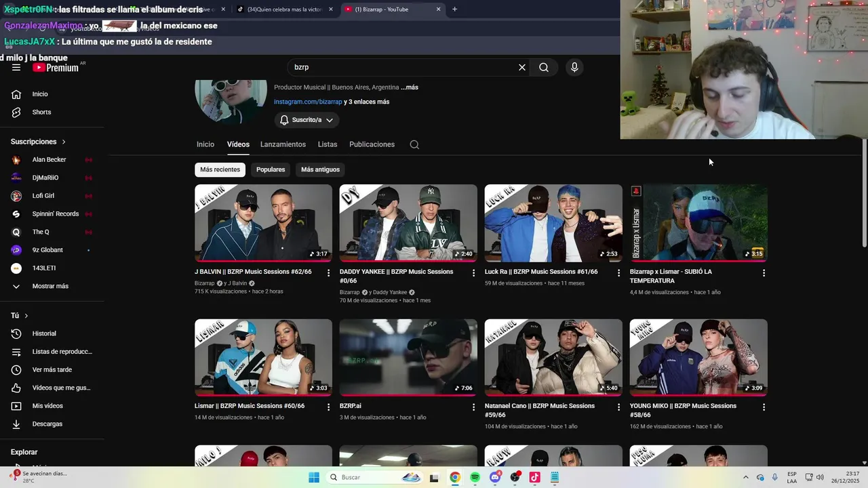Screen dimensions: 868x488
Task: Click the magnifier search button
Action: click(544, 67)
